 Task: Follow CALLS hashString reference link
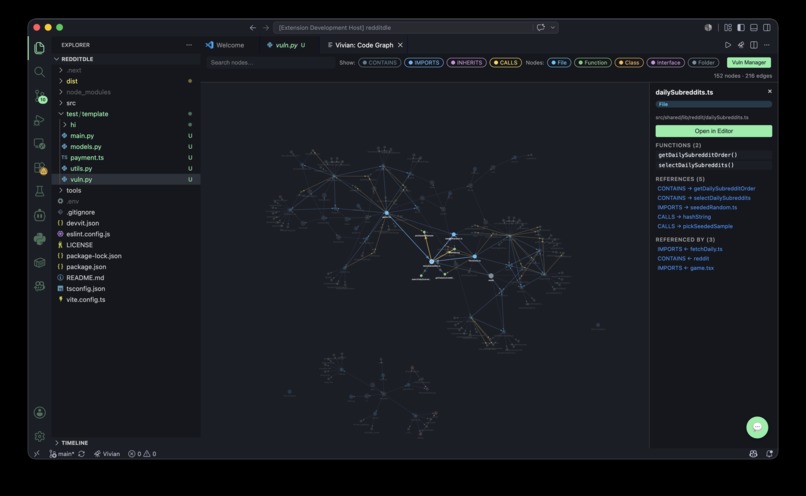(684, 217)
